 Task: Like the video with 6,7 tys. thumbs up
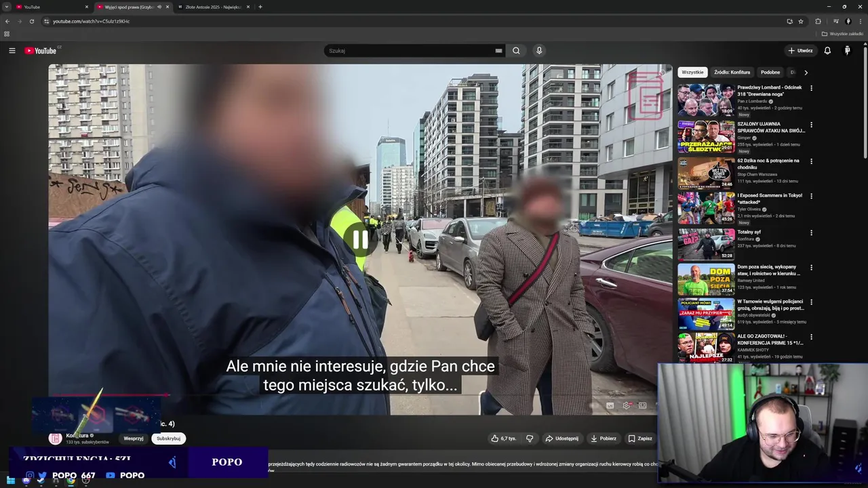point(504,439)
